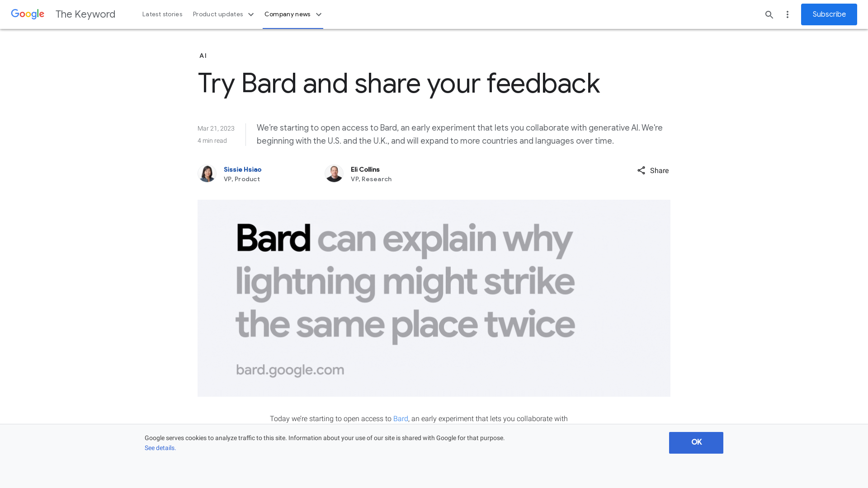Click the subscribe button icon area
Viewport: 868px width, 488px height.
click(829, 14)
